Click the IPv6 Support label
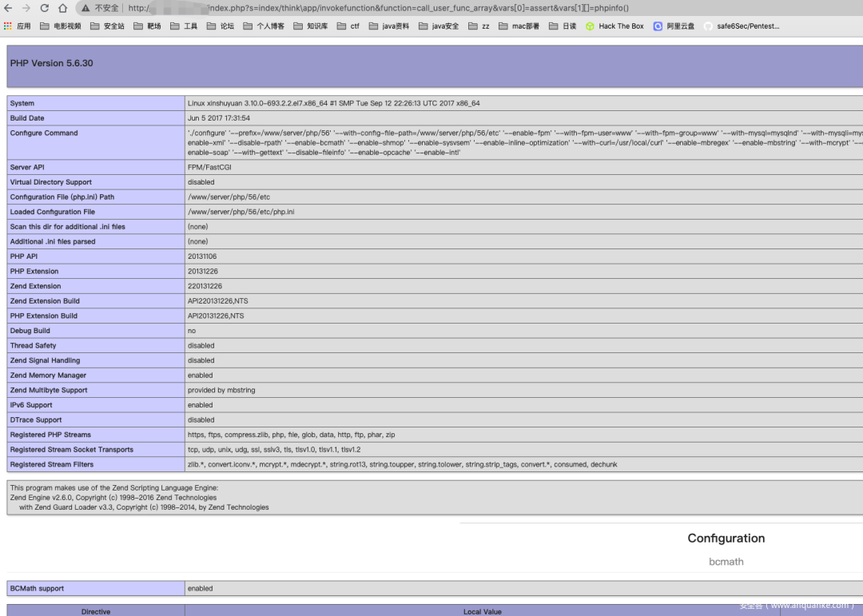The image size is (863, 616). coord(31,405)
